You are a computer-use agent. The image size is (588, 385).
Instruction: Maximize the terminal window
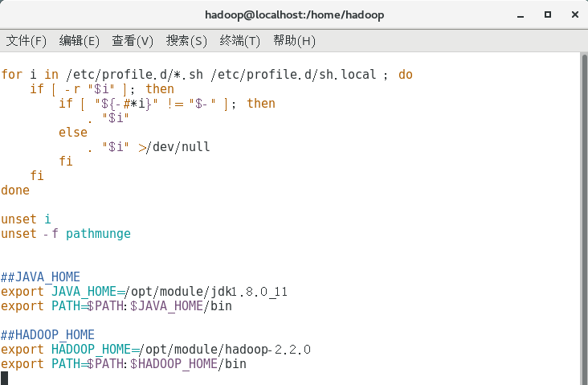[x=548, y=14]
